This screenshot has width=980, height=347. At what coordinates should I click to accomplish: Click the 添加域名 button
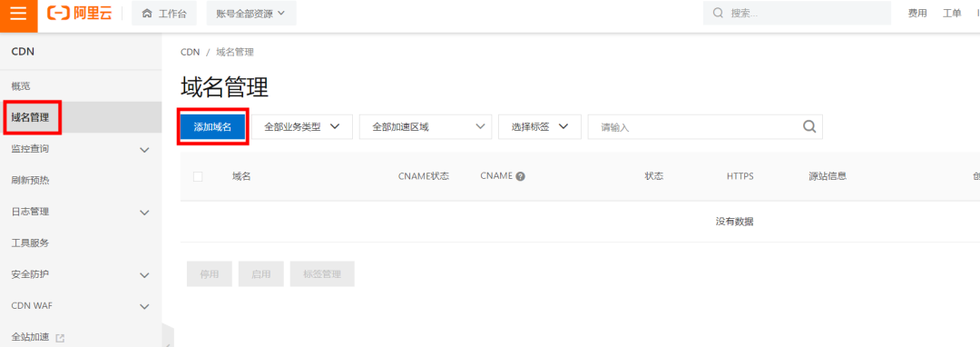[x=212, y=127]
